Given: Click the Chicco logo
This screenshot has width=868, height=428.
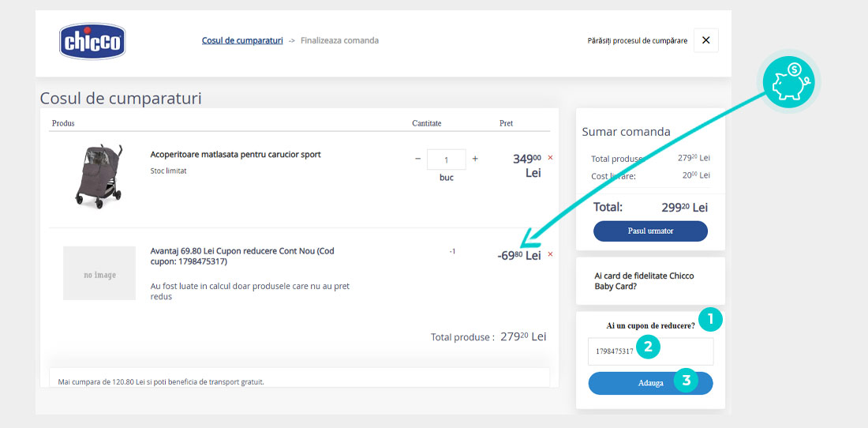Looking at the screenshot, I should [x=92, y=41].
